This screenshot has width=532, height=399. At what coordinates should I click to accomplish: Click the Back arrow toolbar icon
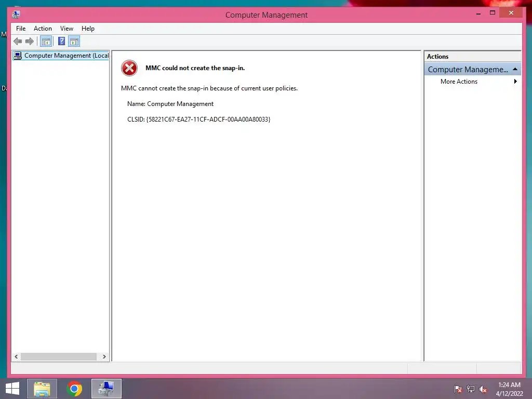(x=18, y=42)
